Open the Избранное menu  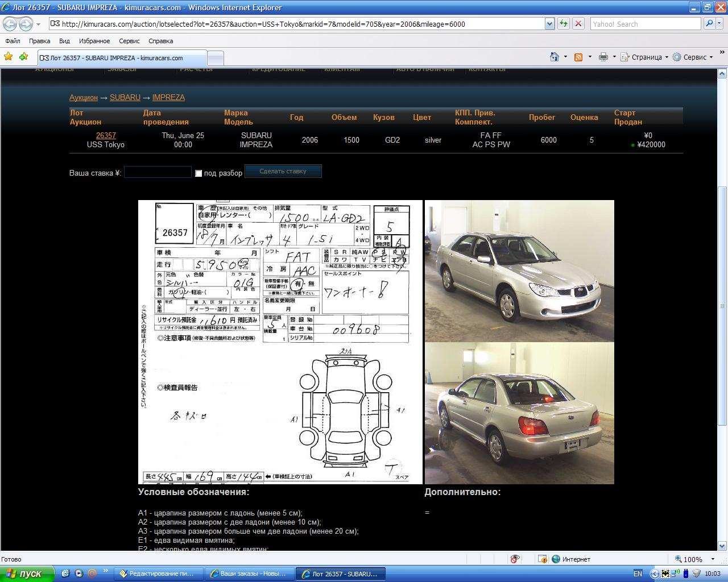pyautogui.click(x=94, y=41)
